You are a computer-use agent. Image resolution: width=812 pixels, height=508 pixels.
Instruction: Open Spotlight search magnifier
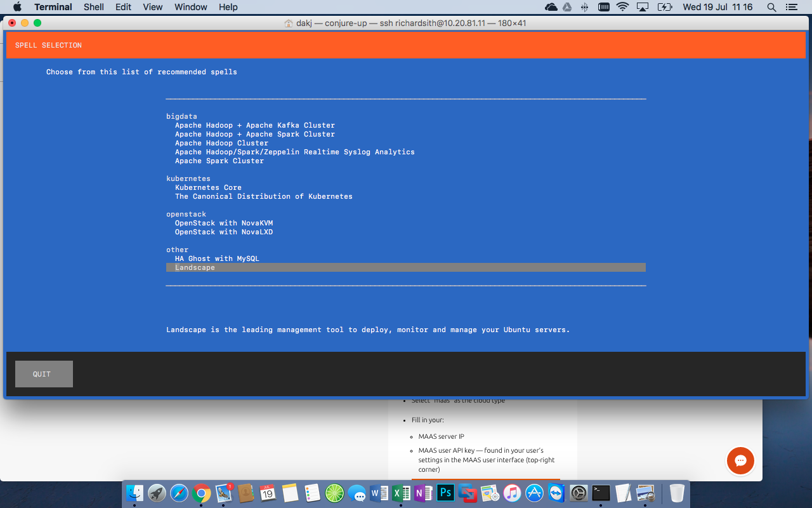coord(771,7)
